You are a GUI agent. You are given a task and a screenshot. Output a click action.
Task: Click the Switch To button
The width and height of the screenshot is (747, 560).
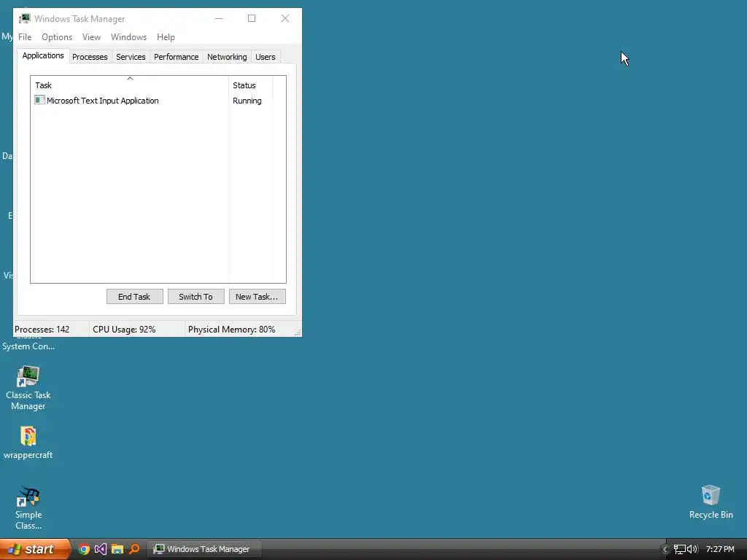[x=196, y=297]
